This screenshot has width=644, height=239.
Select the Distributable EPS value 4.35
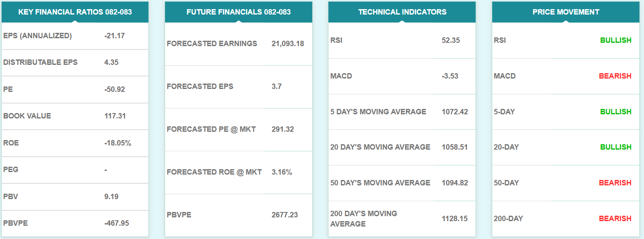pyautogui.click(x=111, y=62)
